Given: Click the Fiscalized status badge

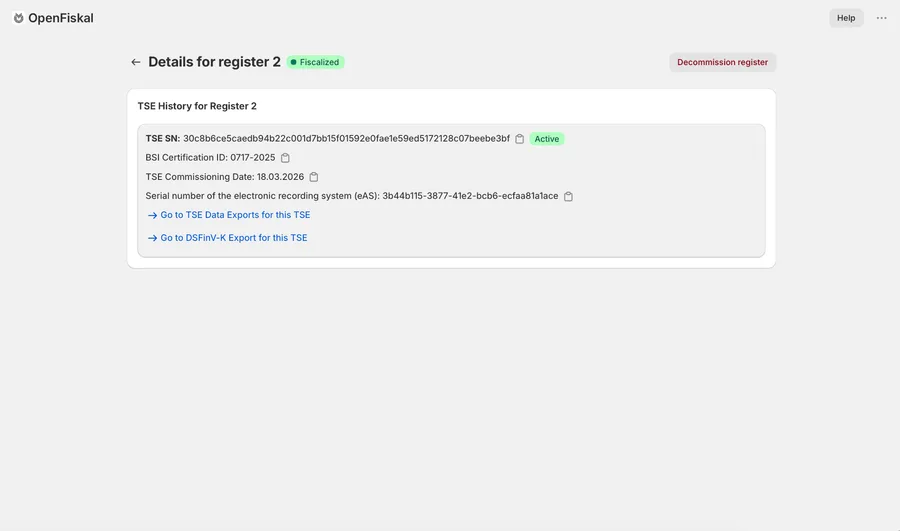Looking at the screenshot, I should (x=315, y=62).
